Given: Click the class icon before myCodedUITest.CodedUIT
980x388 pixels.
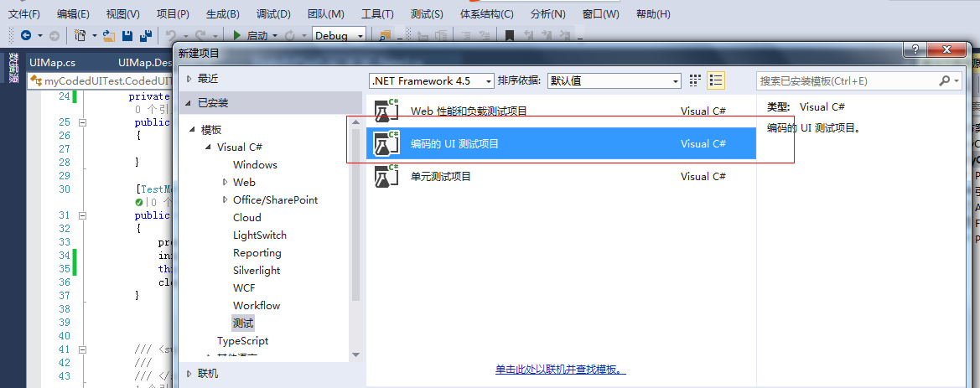Looking at the screenshot, I should pos(36,80).
